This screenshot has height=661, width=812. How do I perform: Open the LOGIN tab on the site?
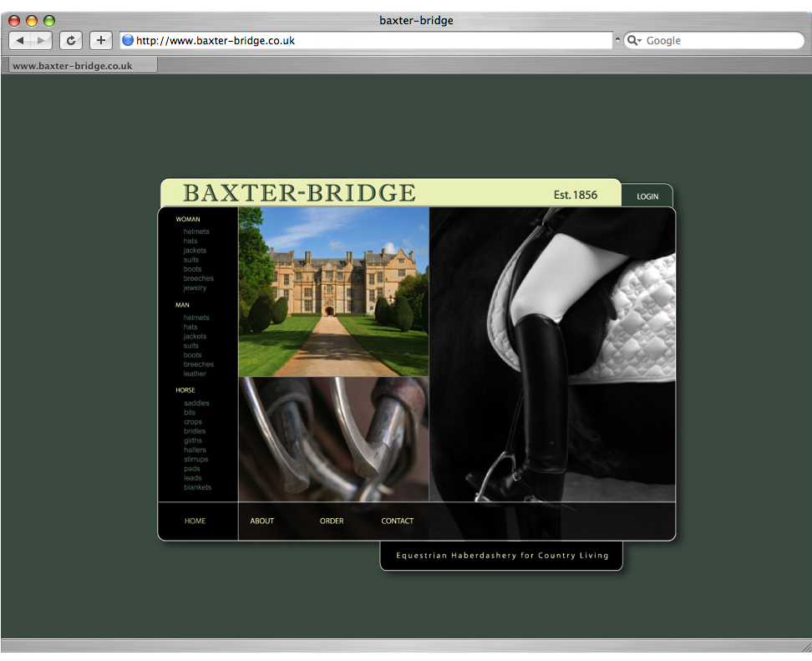[647, 196]
